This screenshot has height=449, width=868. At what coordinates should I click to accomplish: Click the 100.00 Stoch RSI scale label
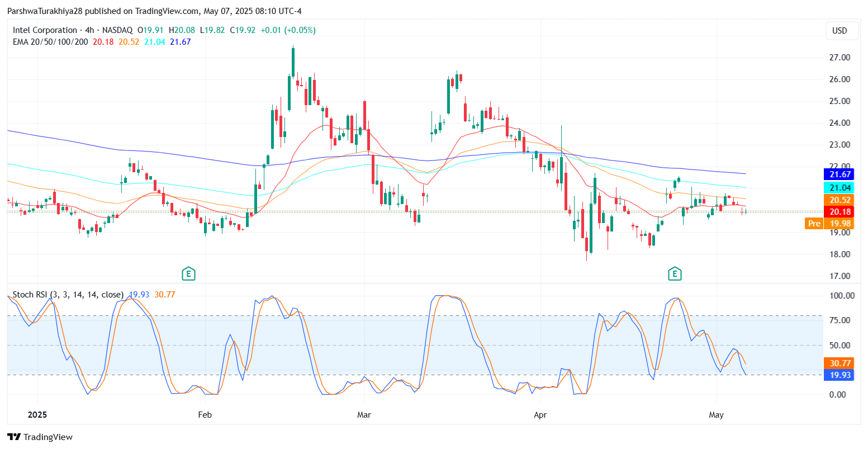point(841,296)
